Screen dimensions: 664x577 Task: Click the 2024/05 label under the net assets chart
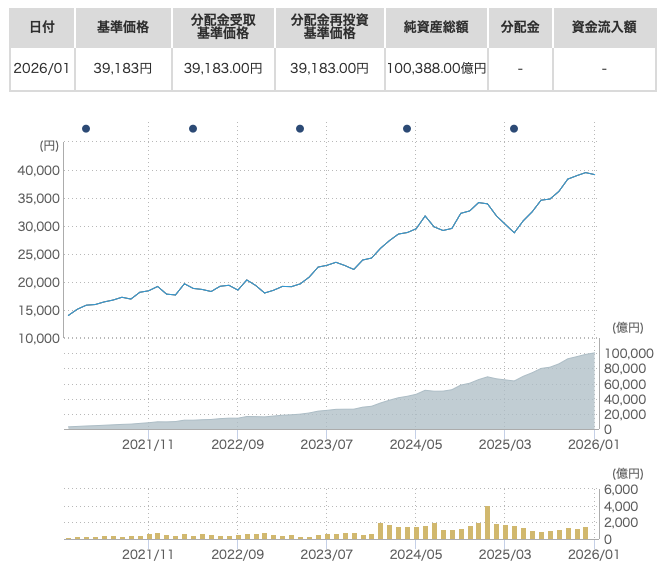pyautogui.click(x=416, y=443)
